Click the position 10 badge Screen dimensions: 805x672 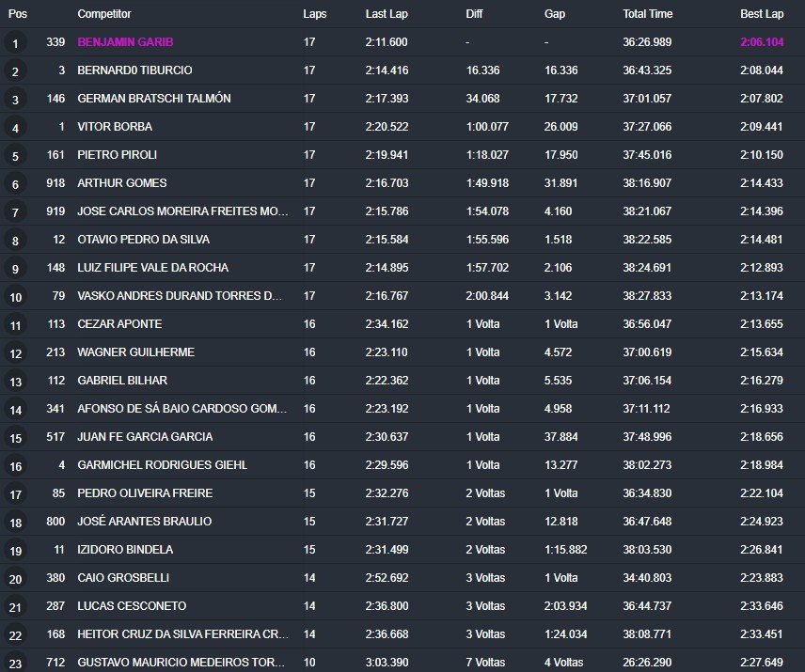(x=15, y=297)
